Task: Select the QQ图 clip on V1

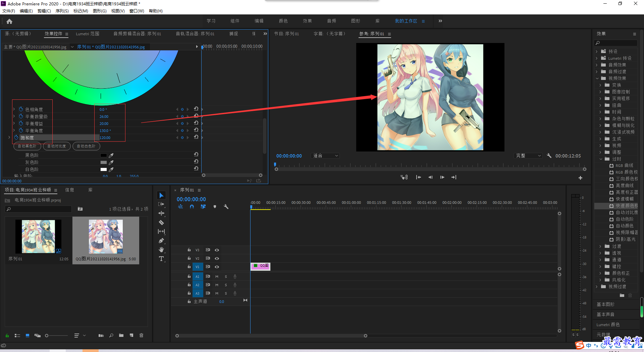Action: (260, 266)
